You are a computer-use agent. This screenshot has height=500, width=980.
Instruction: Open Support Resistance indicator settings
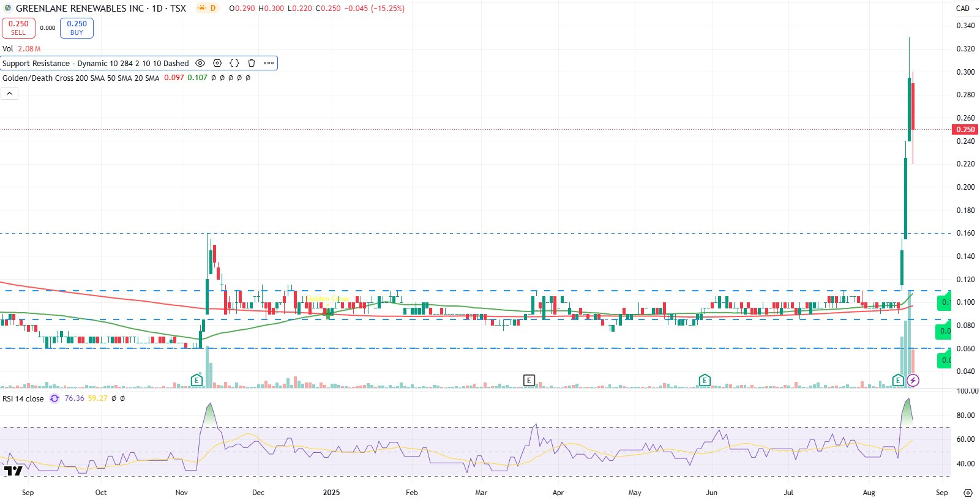click(x=217, y=63)
